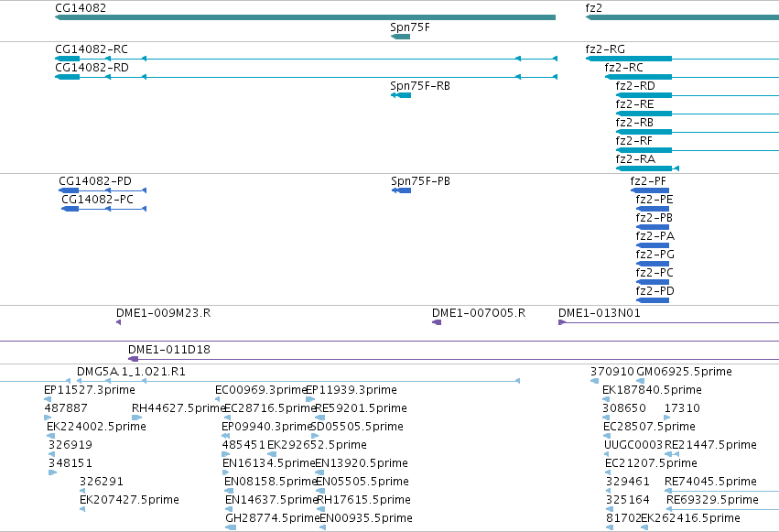The width and height of the screenshot is (779, 532).
Task: Select EST RE74045.5prime
Action: click(722, 491)
